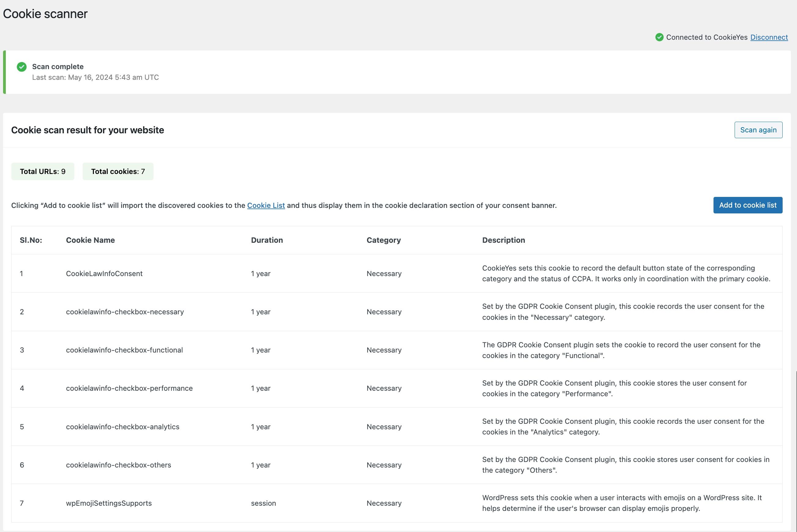Image resolution: width=797 pixels, height=532 pixels.
Task: Click the green Connected to CookieYes checkmark icon
Action: coord(659,37)
